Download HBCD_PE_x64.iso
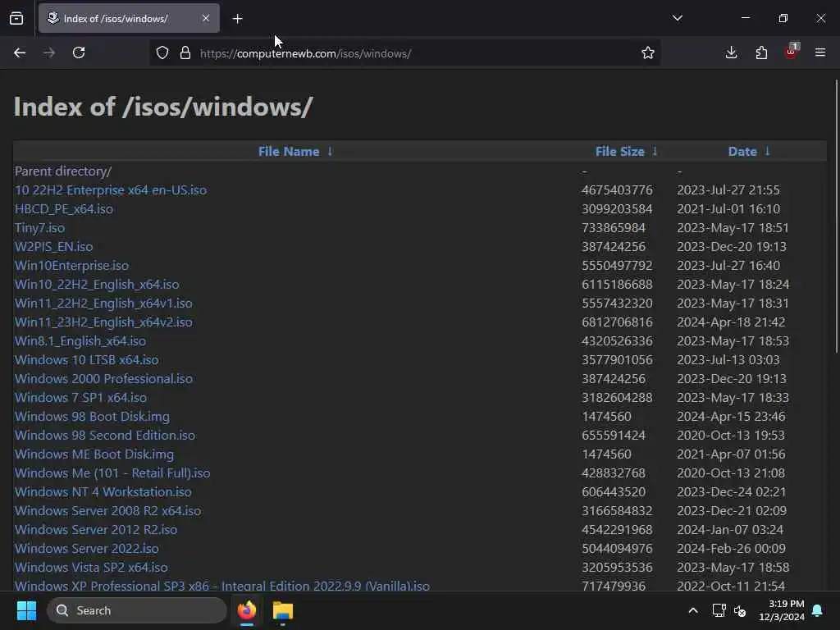840x630 pixels. (64, 209)
